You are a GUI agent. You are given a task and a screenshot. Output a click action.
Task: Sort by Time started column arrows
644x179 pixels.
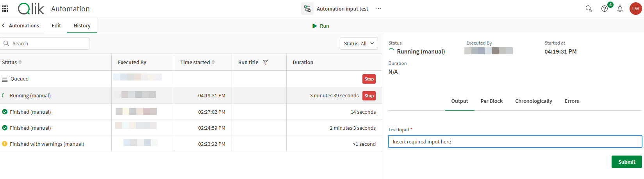click(213, 62)
